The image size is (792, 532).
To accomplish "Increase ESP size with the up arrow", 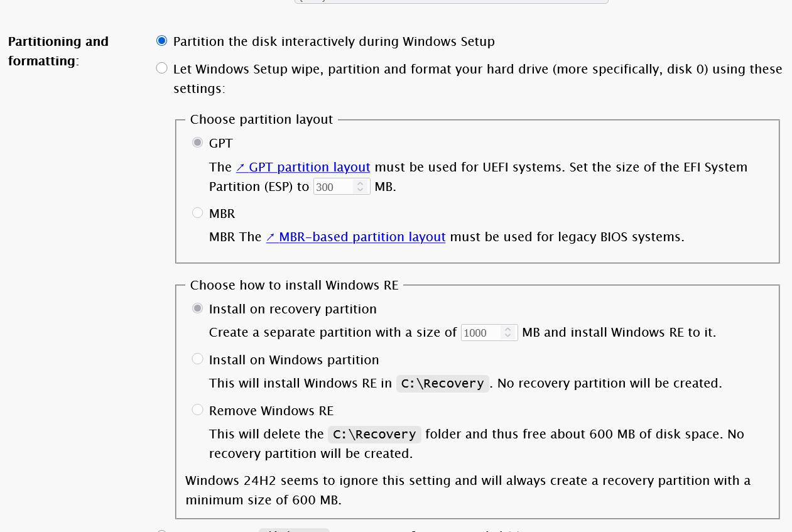I will point(360,183).
